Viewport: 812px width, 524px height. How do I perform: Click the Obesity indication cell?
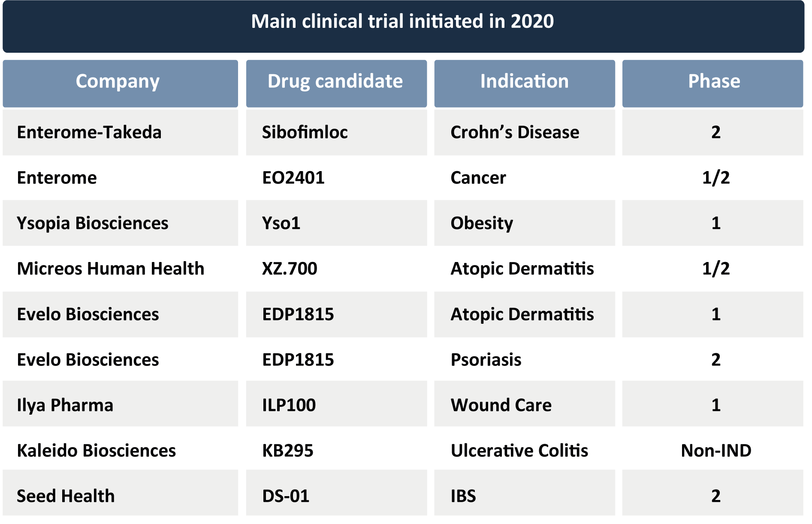coord(482,223)
